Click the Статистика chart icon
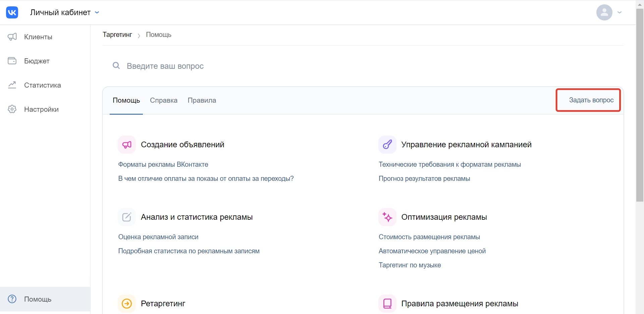The width and height of the screenshot is (644, 314). pyautogui.click(x=12, y=85)
